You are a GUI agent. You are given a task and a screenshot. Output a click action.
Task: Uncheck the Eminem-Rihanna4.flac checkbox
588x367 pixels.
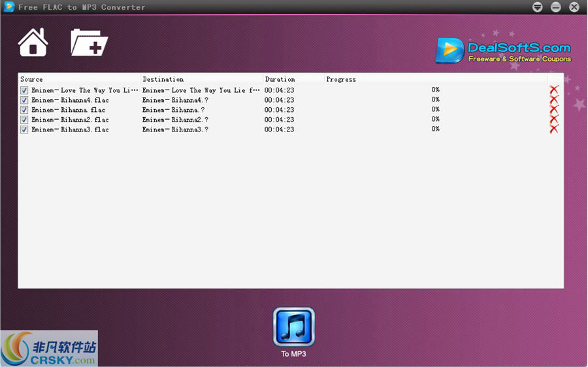(24, 100)
